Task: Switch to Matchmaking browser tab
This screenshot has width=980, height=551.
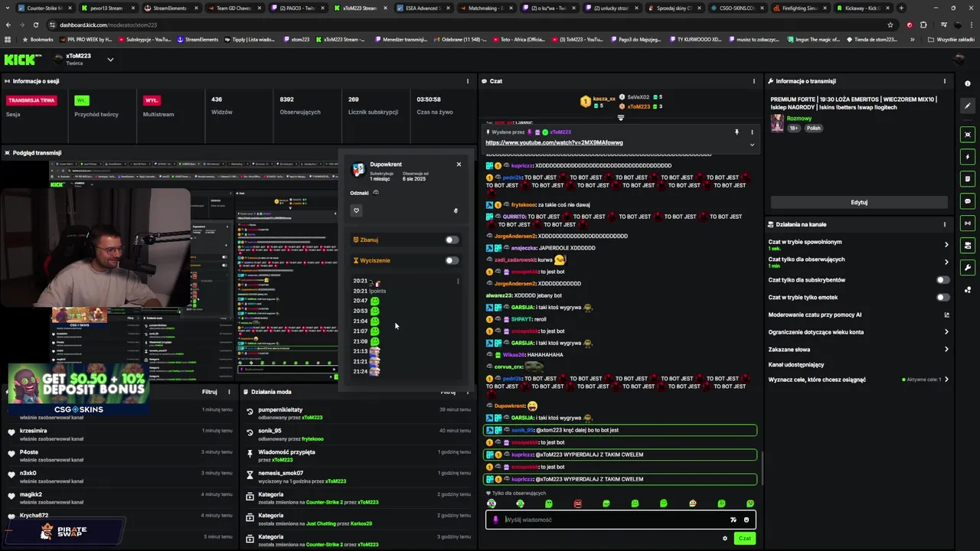Action: [486, 8]
